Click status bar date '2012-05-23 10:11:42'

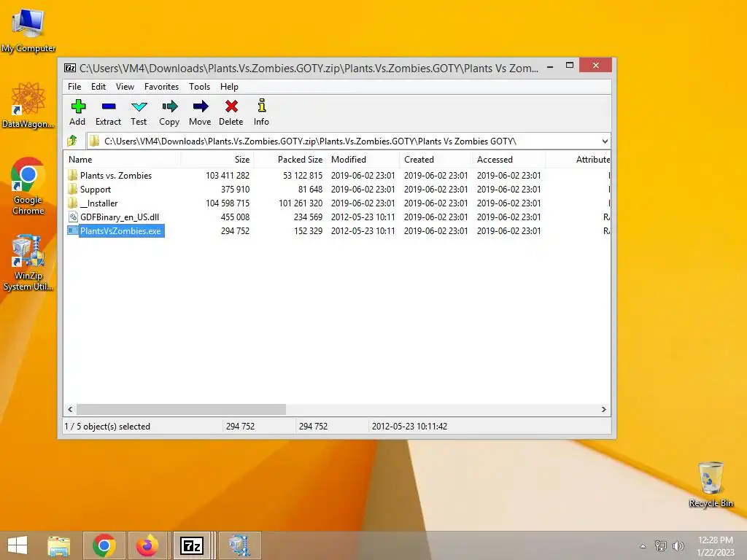(x=409, y=426)
